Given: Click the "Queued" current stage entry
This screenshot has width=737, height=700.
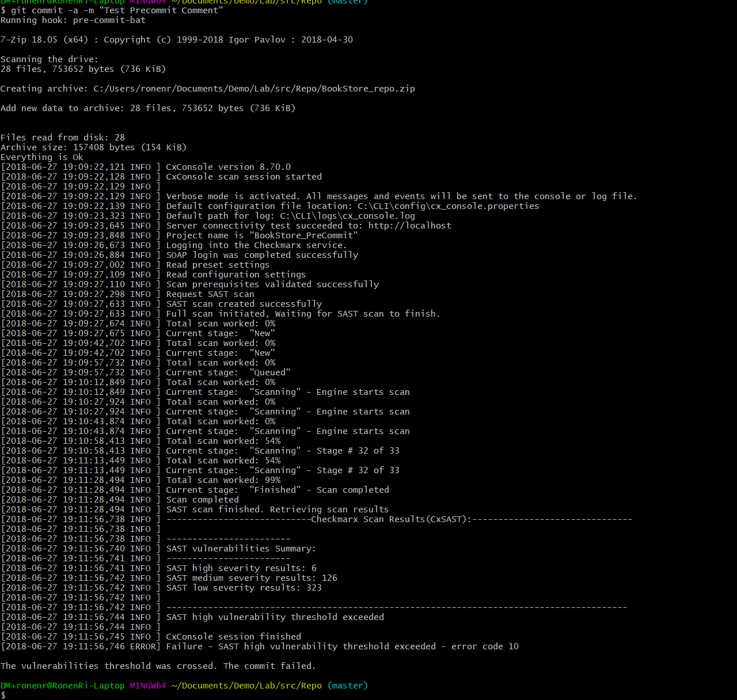Looking at the screenshot, I should tap(270, 372).
